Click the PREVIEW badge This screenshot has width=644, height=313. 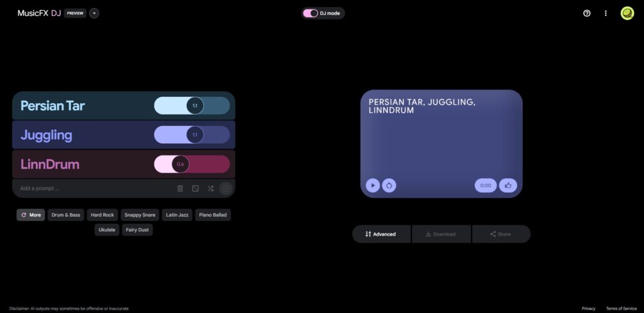tap(75, 13)
